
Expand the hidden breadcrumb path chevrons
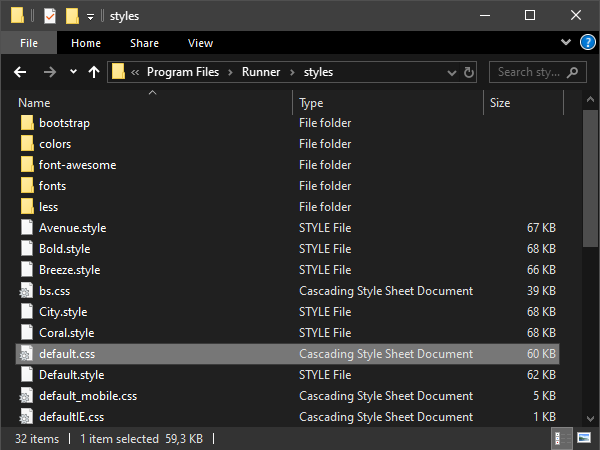(x=135, y=72)
